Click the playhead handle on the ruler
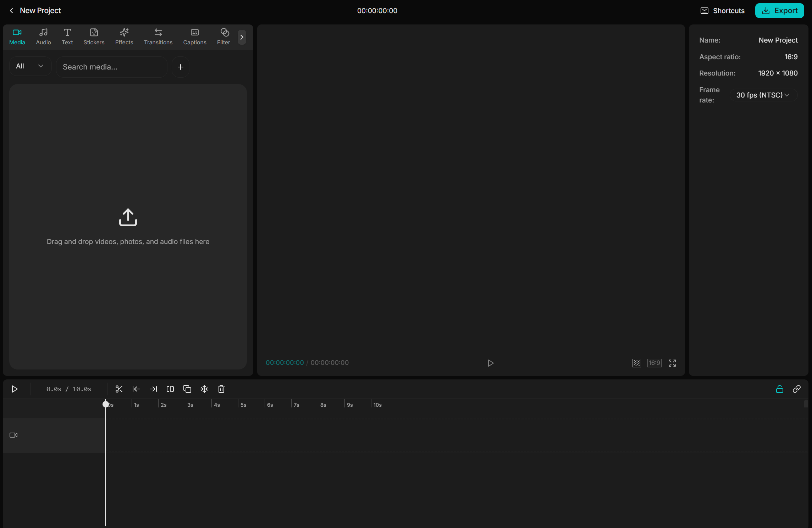Viewport: 812px width, 528px height. coord(106,404)
